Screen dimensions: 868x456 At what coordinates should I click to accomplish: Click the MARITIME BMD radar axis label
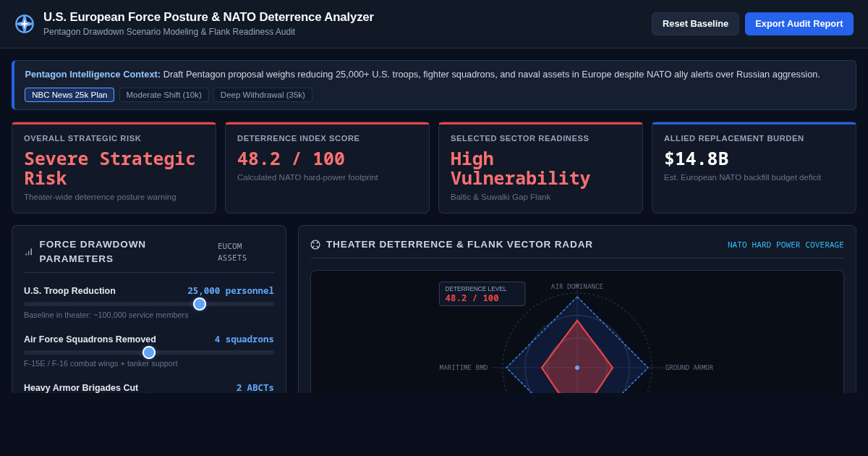464,368
